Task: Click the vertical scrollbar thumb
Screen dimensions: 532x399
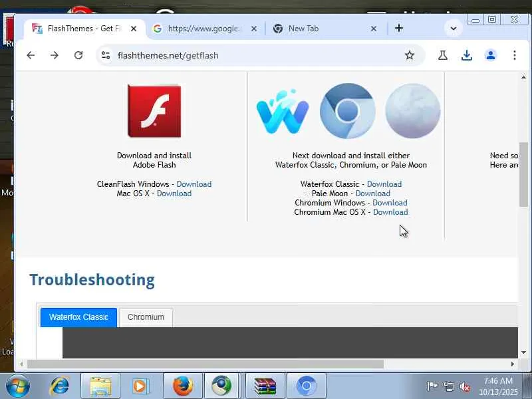Action: [x=523, y=174]
